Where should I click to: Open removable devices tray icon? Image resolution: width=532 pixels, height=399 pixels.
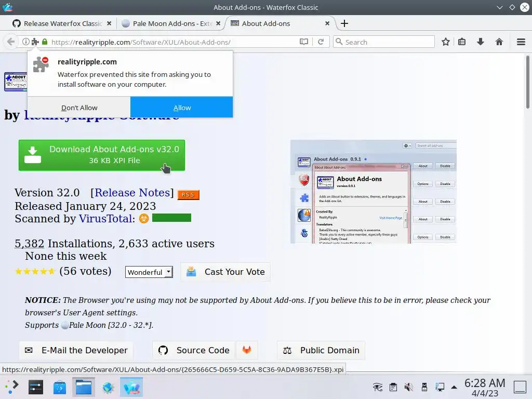click(424, 387)
